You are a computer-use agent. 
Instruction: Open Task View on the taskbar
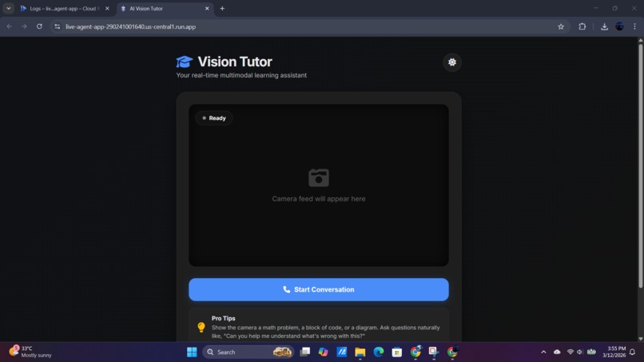tap(304, 352)
